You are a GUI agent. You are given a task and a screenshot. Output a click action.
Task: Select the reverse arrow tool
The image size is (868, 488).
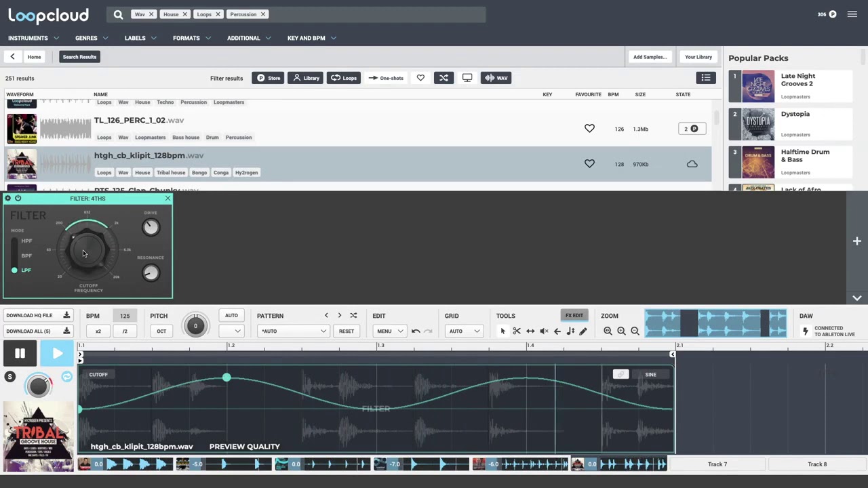point(557,331)
